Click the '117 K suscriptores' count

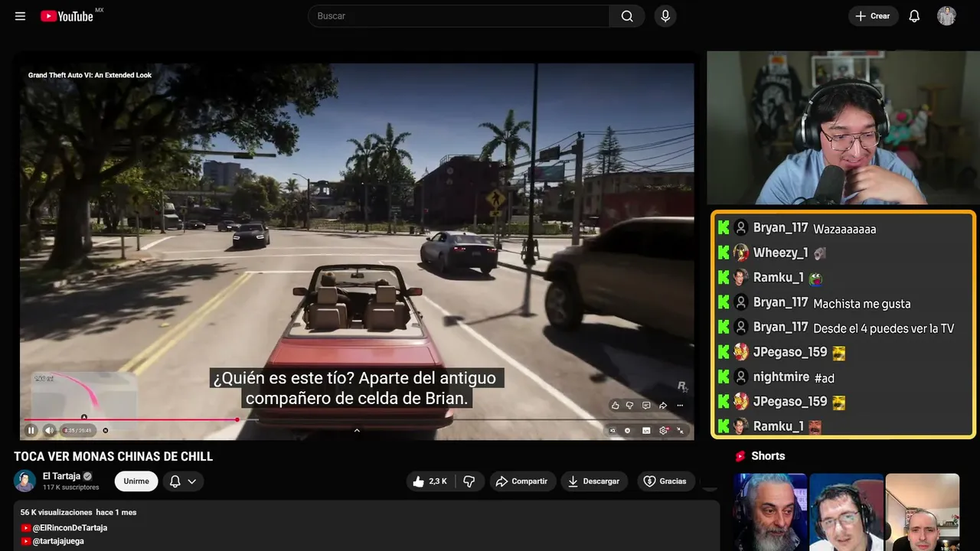[71, 487]
